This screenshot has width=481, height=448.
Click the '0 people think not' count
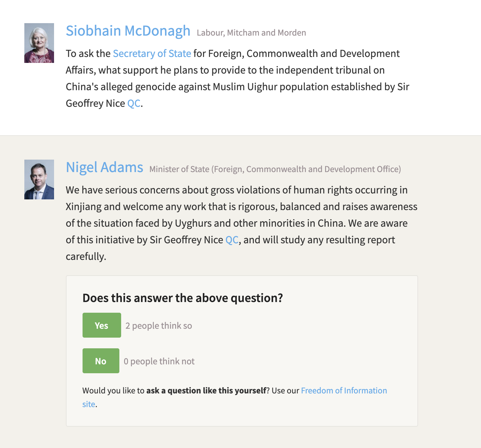159,361
